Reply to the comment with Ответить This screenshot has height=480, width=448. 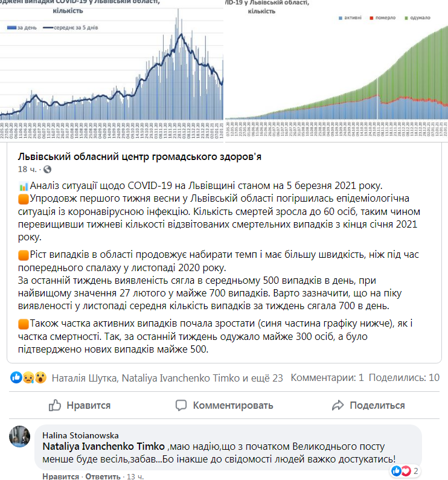tap(101, 476)
